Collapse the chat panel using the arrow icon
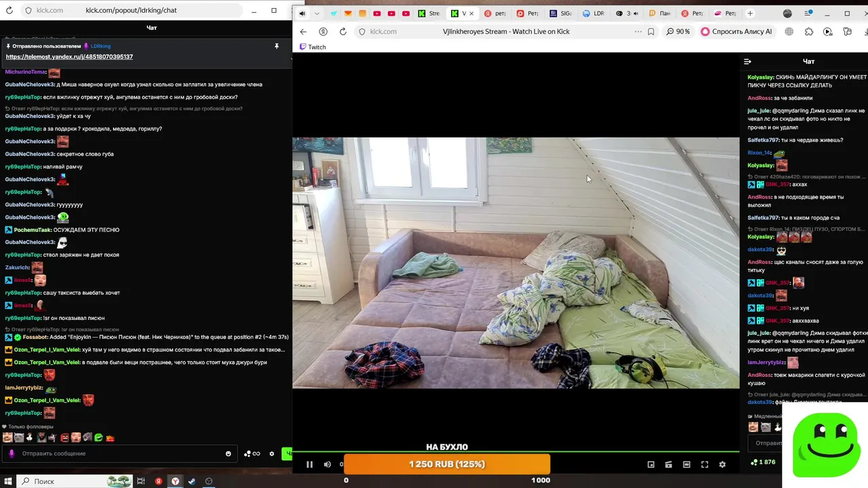Viewport: 868px width, 488px height. [x=747, y=62]
